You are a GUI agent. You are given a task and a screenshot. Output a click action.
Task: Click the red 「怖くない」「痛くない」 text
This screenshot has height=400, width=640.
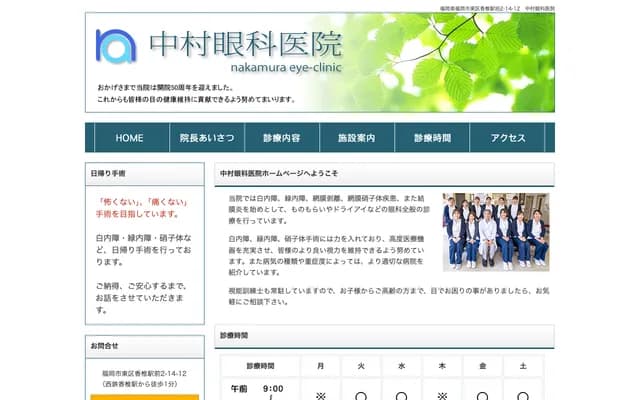click(142, 208)
